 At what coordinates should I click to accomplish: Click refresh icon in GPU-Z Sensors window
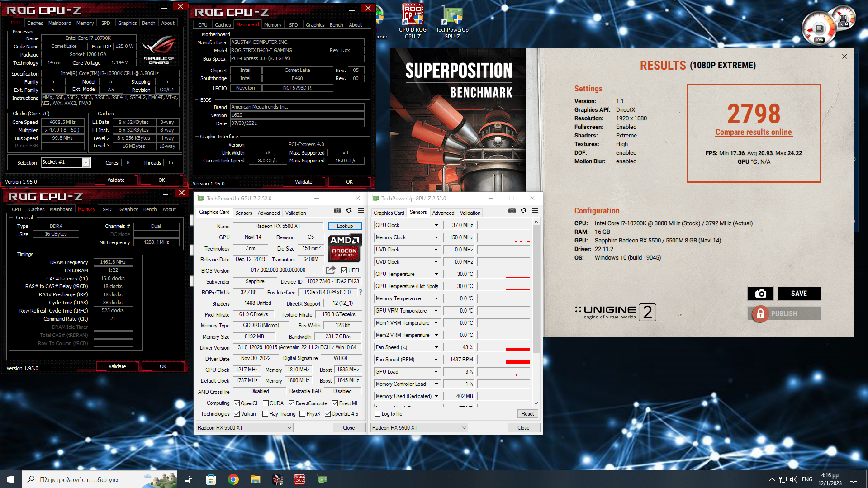point(523,210)
